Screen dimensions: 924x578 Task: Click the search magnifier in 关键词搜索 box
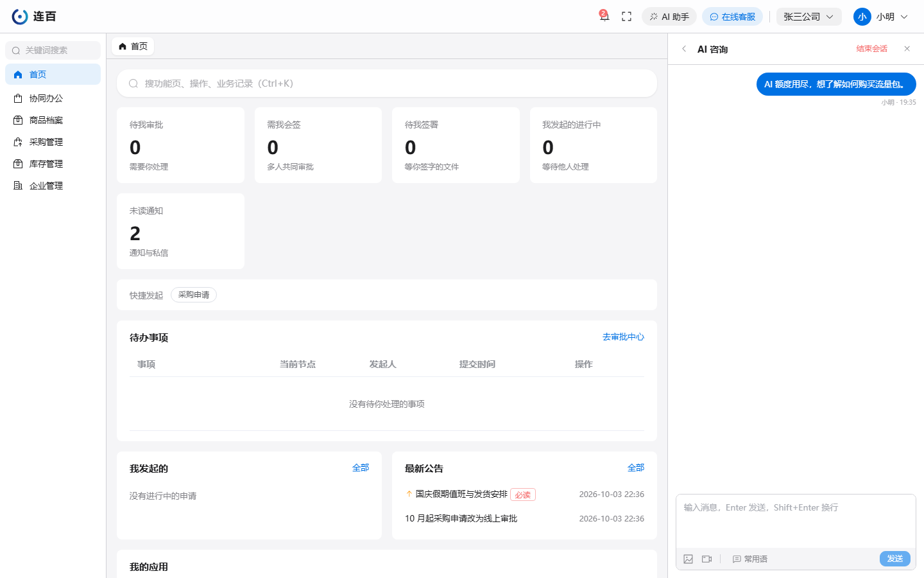click(x=16, y=51)
